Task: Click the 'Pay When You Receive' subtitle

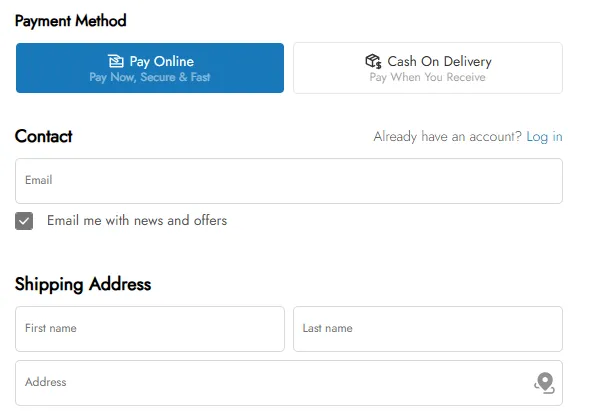Action: tap(428, 77)
